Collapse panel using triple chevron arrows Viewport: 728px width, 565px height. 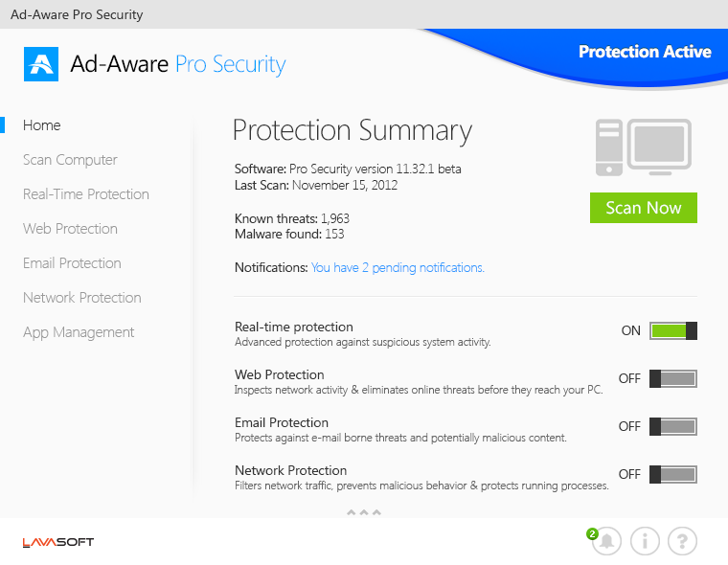(364, 512)
